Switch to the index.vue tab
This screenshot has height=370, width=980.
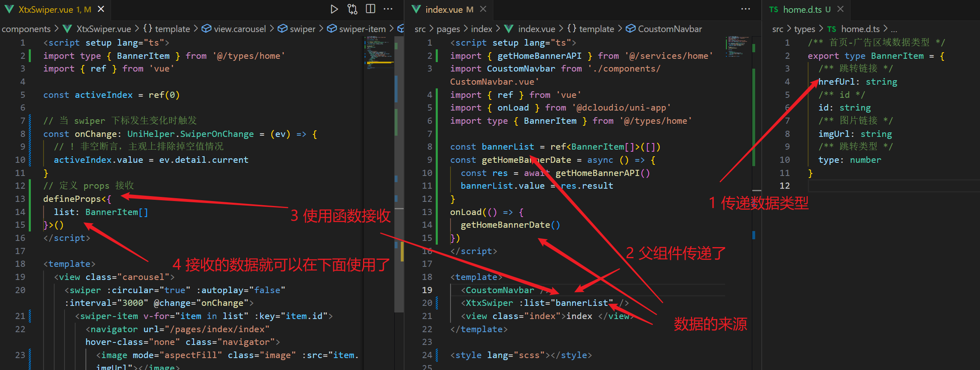(449, 9)
